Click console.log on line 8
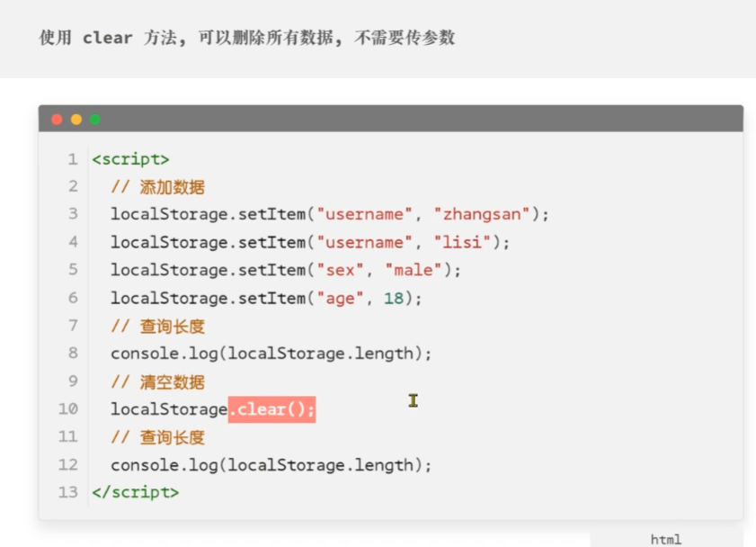756x547 pixels. tap(165, 354)
